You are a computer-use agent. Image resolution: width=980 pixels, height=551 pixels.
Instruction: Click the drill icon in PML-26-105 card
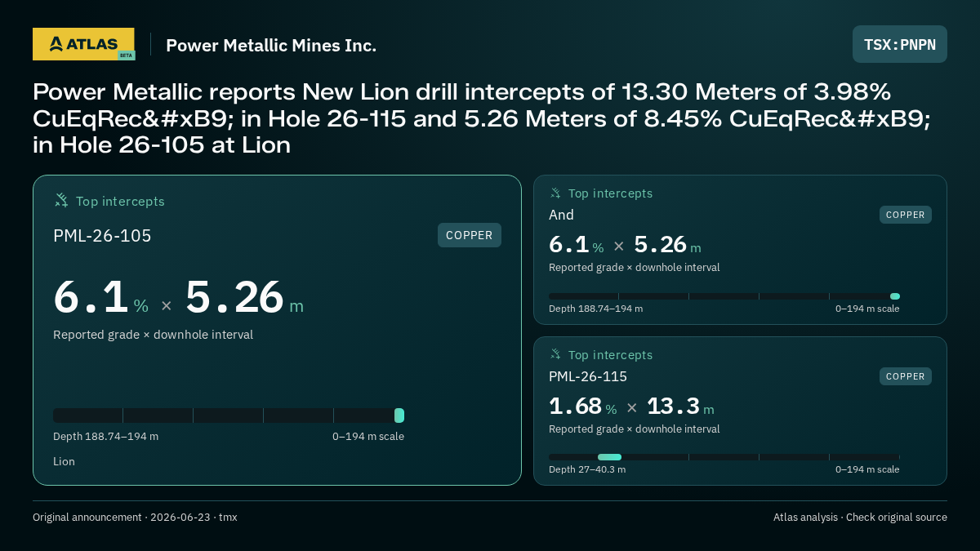[x=61, y=201]
